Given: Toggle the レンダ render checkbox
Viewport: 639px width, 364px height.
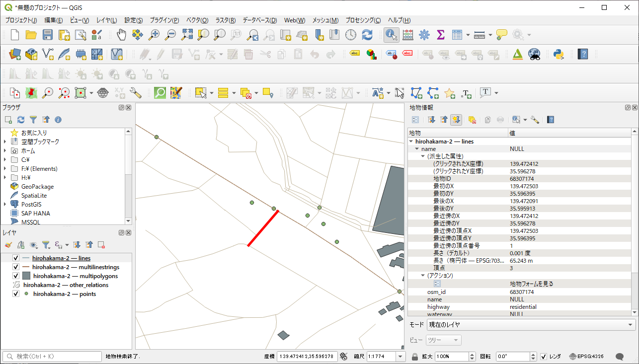Looking at the screenshot, I should coord(544,357).
